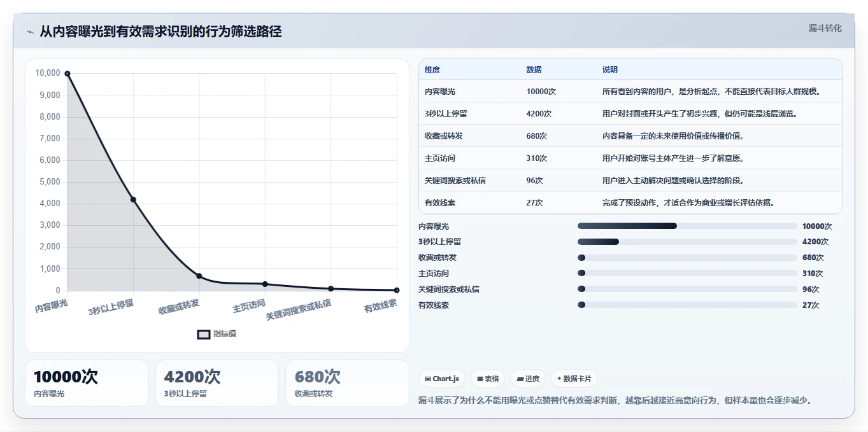This screenshot has height=432, width=868.
Task: Click the 5,000 y-axis label
Action: click(50, 182)
